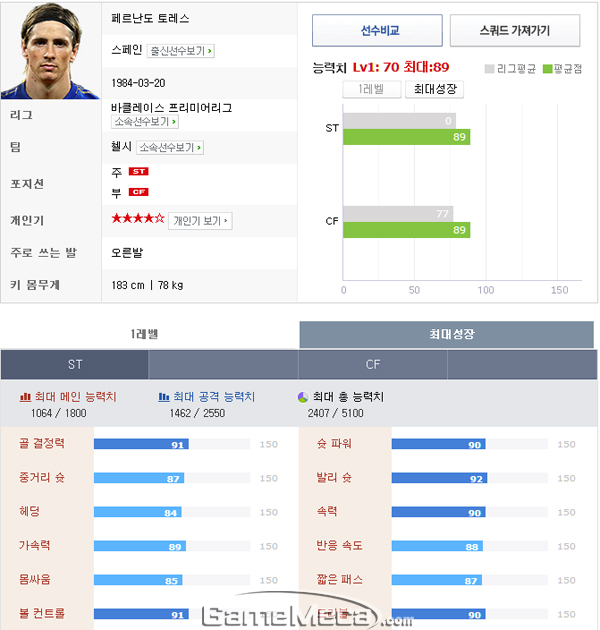Click the 최대 공격 능력치 blue chart icon
Screen dimensions: 600x630
[164, 397]
